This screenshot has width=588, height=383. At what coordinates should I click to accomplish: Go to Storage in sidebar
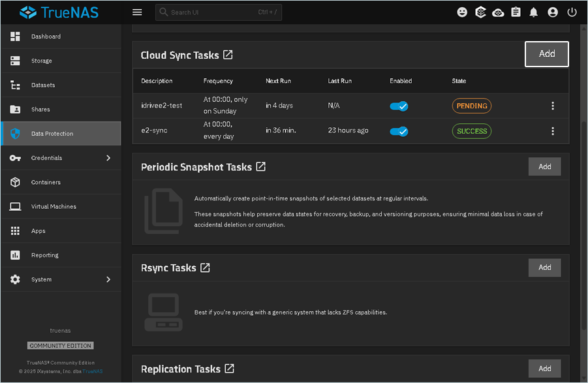click(x=41, y=61)
